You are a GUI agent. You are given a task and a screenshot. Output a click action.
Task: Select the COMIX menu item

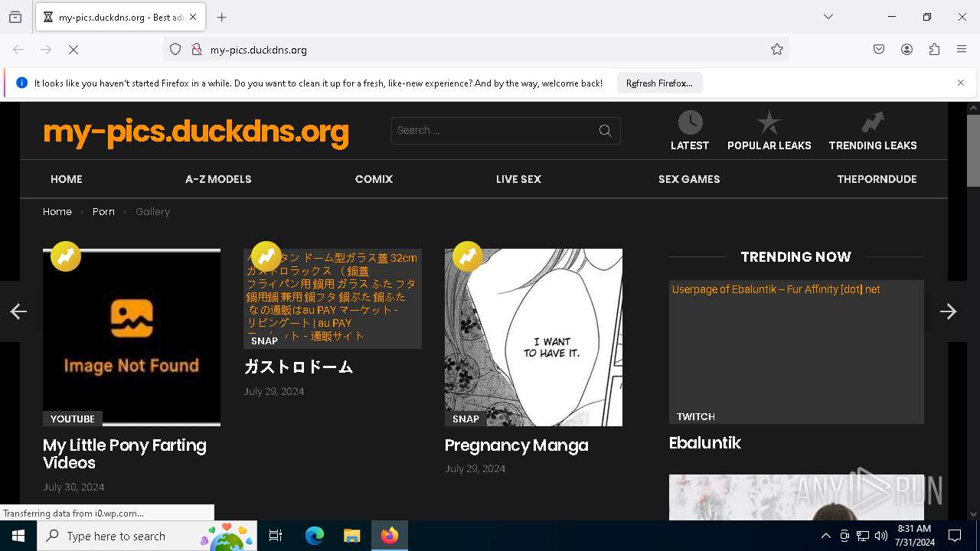pyautogui.click(x=374, y=179)
